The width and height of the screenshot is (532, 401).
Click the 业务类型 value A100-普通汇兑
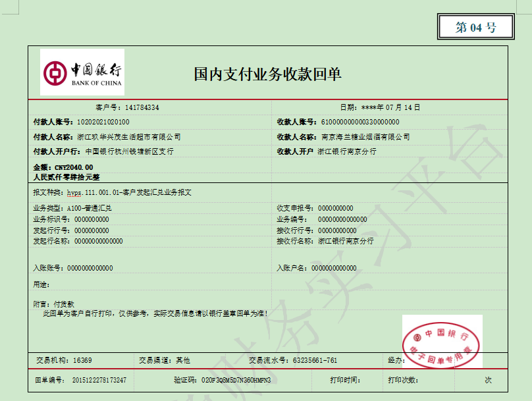90,208
